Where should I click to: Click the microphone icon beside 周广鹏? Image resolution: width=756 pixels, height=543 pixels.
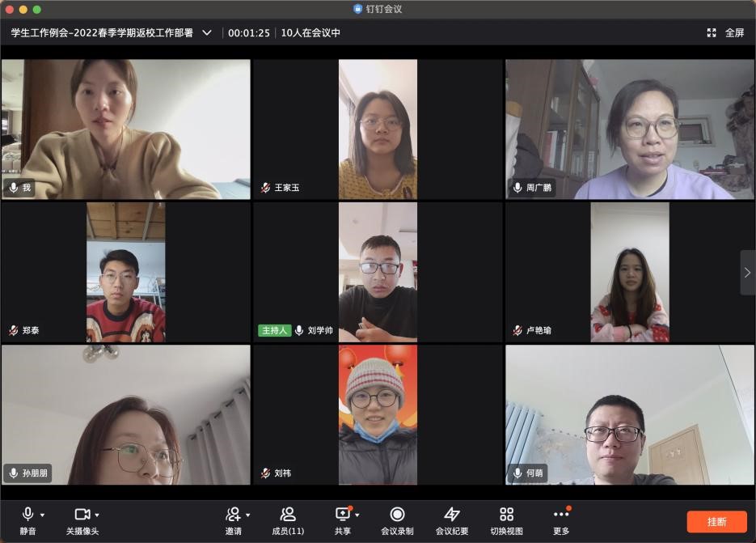point(517,188)
